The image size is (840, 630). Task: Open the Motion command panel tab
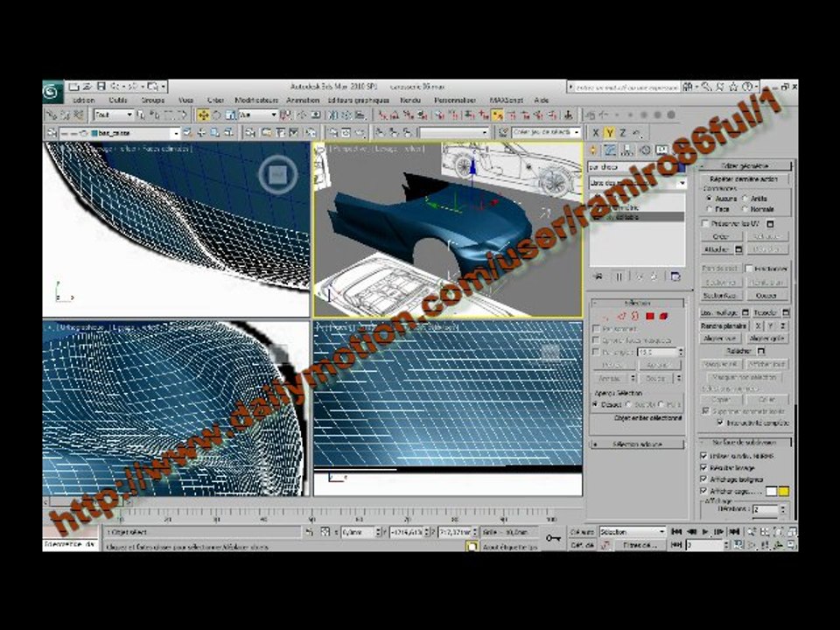645,150
